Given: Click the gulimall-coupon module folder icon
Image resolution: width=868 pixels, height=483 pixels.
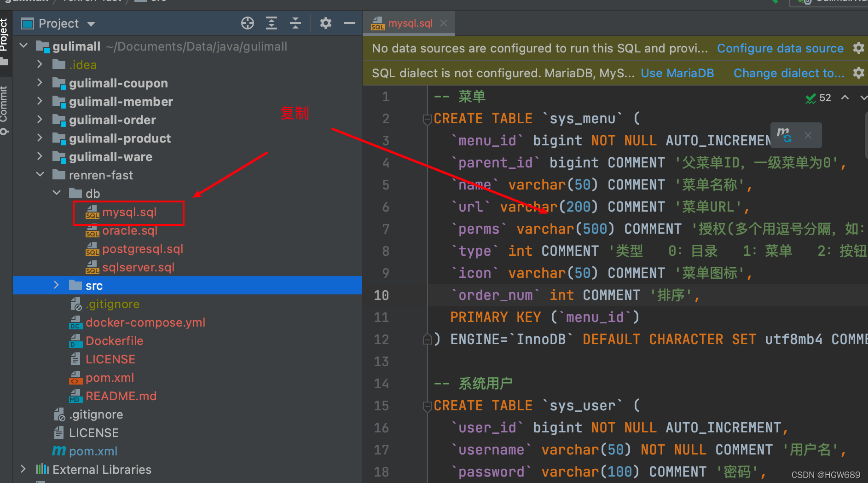Looking at the screenshot, I should pyautogui.click(x=59, y=83).
